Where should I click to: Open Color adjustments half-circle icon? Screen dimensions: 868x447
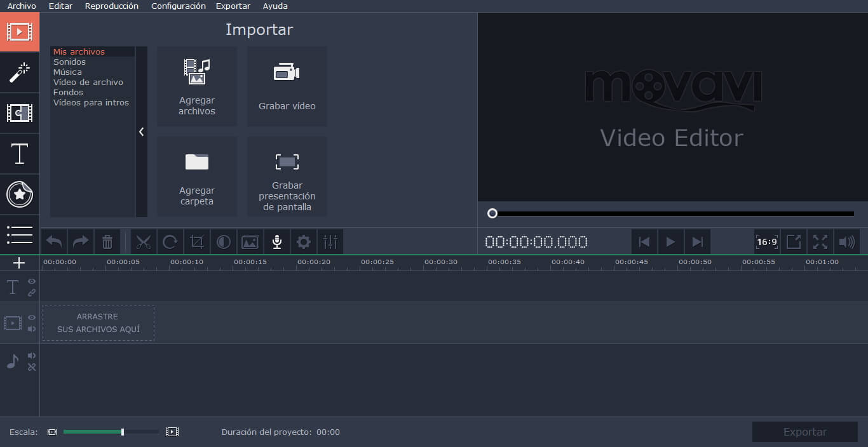coord(224,242)
